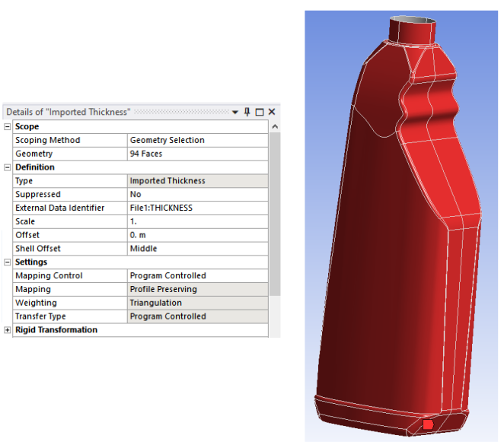Pin the Details of Imported Thickness panel

click(x=247, y=112)
